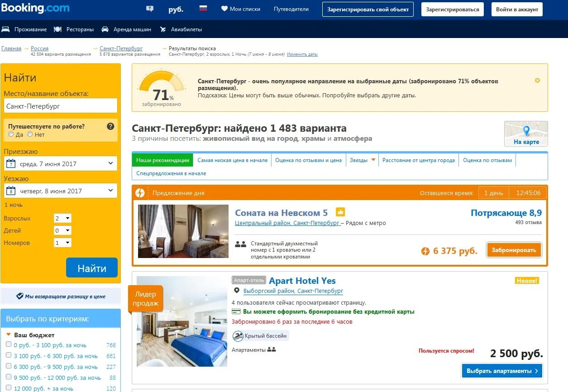Open the Путеводители link
Viewport: 568px width, 392px height.
tap(291, 9)
